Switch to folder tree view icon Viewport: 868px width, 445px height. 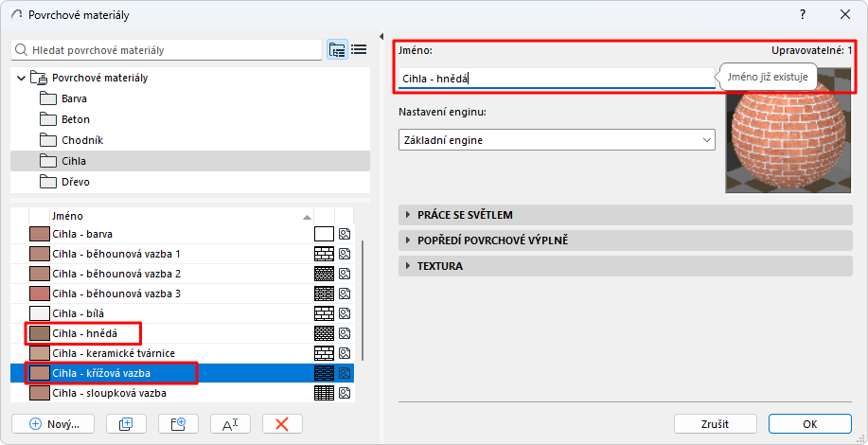click(337, 50)
